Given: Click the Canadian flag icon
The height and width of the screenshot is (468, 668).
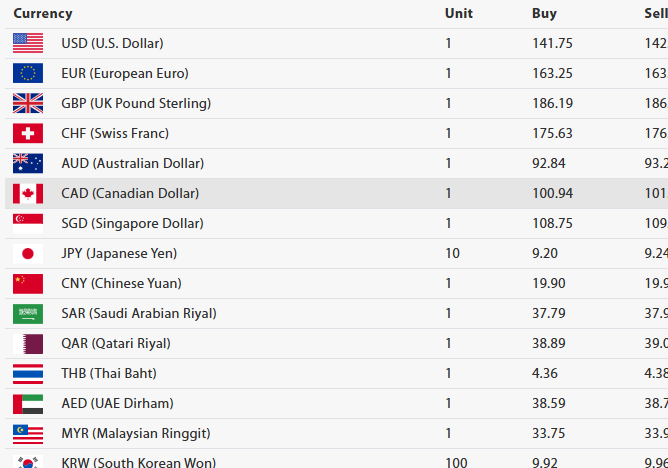Looking at the screenshot, I should (28, 193).
